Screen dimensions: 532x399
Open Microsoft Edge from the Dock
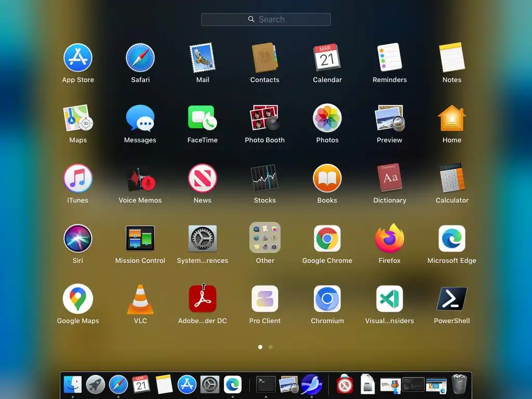[x=233, y=384]
